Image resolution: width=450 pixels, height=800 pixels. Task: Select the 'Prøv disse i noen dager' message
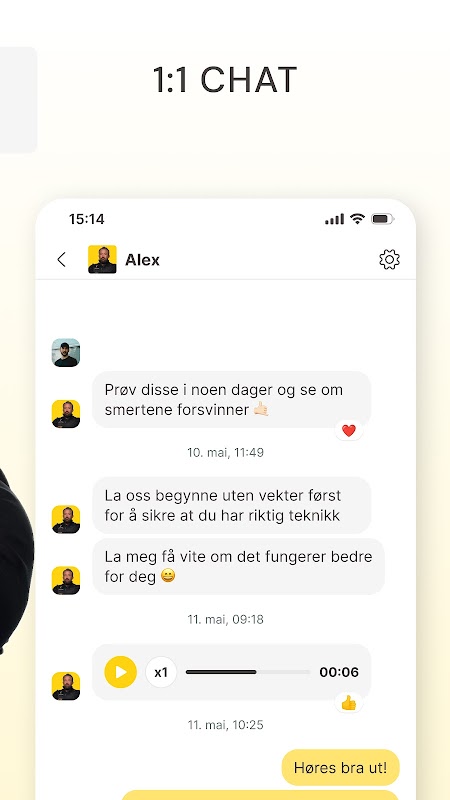coord(232,399)
